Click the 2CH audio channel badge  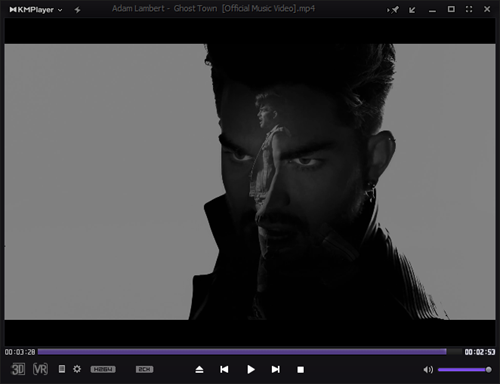tap(144, 369)
